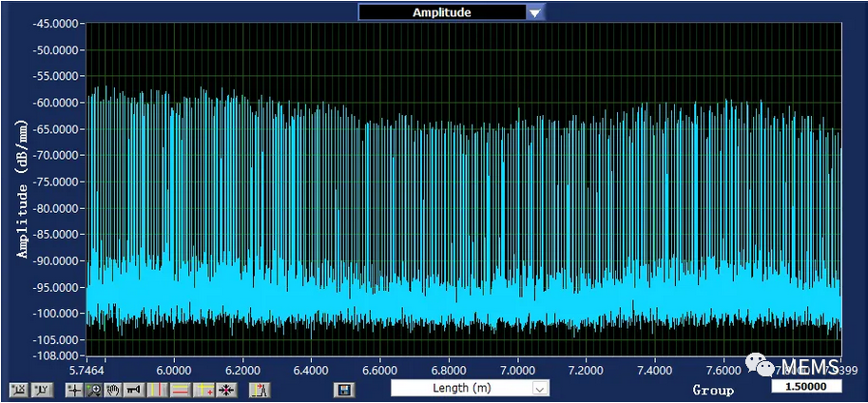Select the hand pan tool
Viewport: 868px width, 403px height.
(112, 391)
